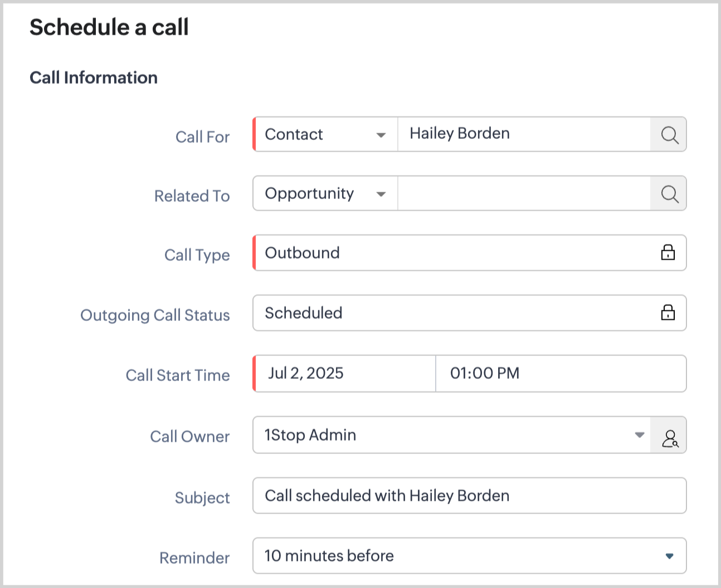
Task: Click the 01:00 PM time field
Action: [x=559, y=374]
